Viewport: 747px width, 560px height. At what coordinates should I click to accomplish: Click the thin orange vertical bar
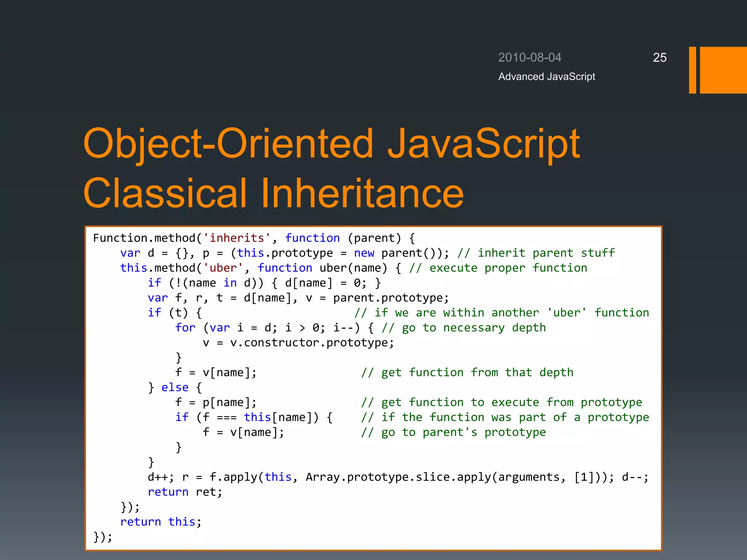click(x=692, y=70)
